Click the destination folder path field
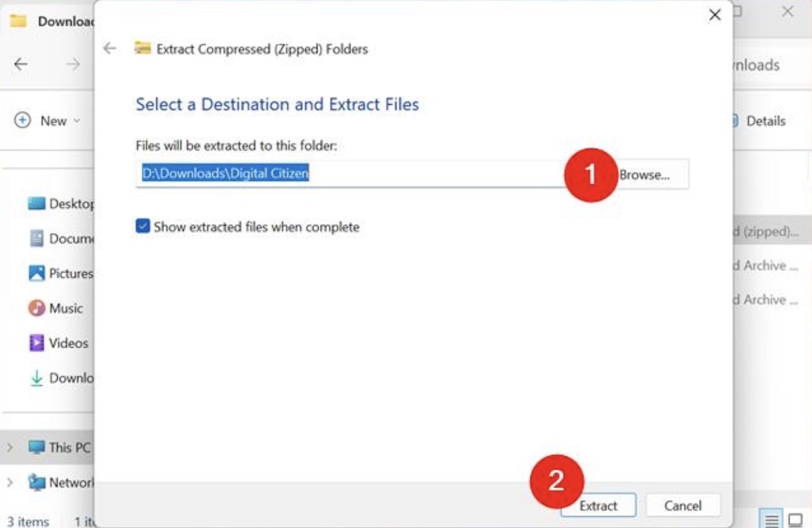Image resolution: width=812 pixels, height=528 pixels. 350,174
